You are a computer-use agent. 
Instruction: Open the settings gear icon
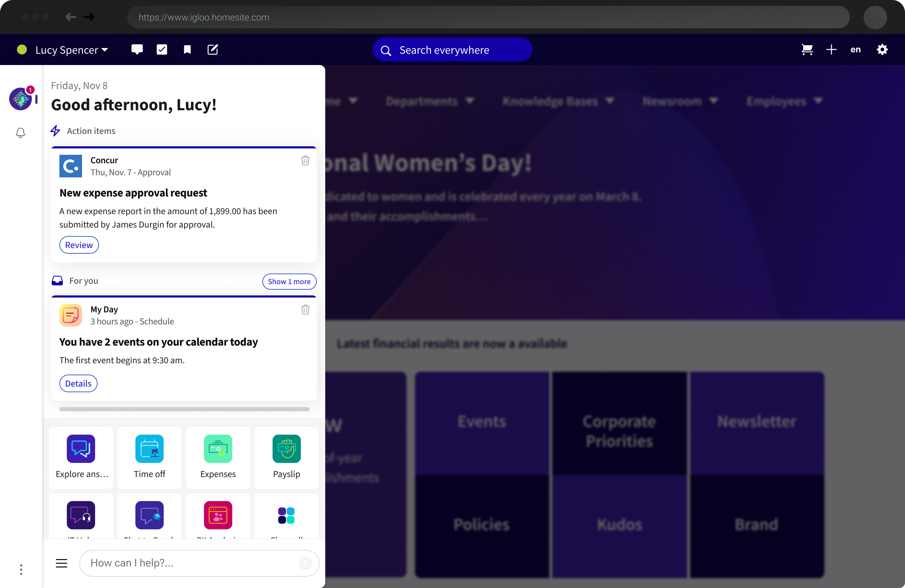[882, 50]
